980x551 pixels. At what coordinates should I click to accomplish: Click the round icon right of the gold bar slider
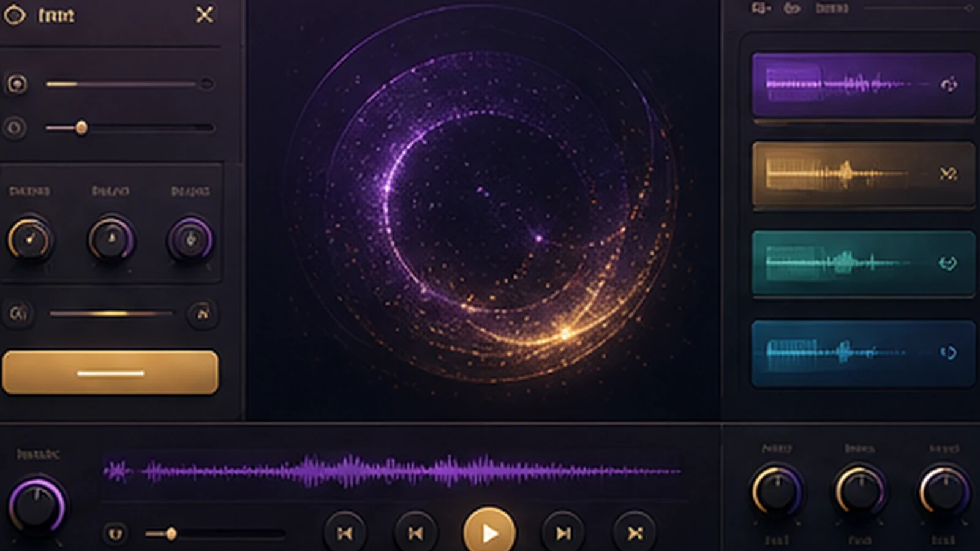point(202,313)
